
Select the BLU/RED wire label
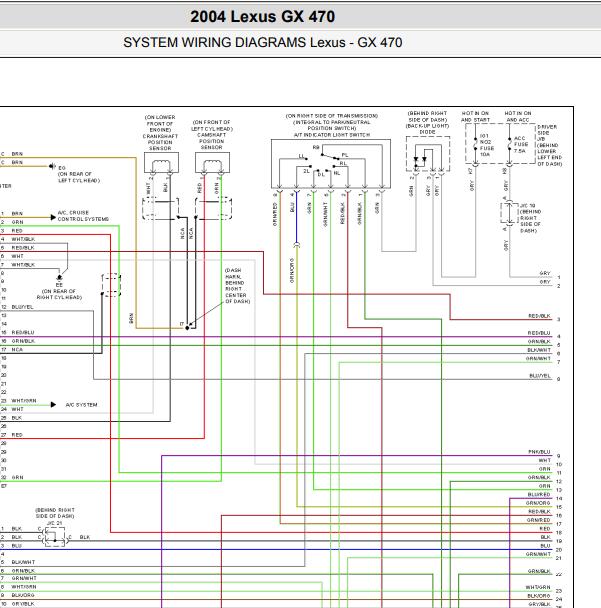click(539, 495)
